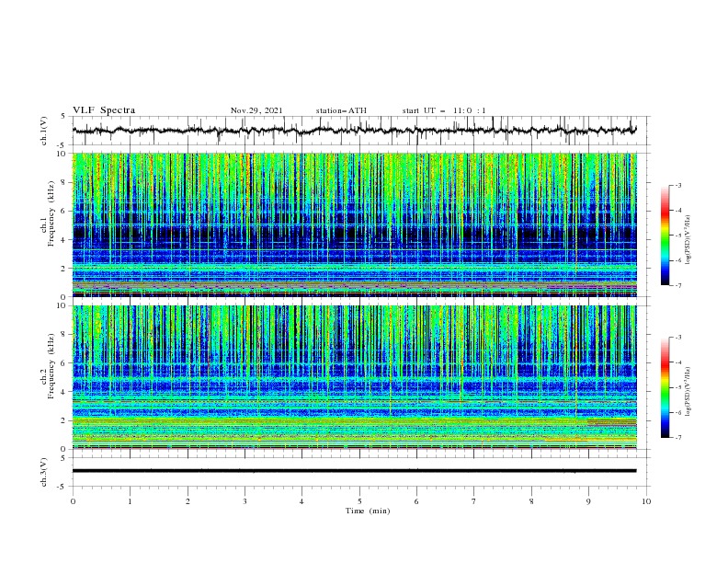Click the ch.1 spectrogram panel
This screenshot has width=728, height=563.
tap(354, 224)
